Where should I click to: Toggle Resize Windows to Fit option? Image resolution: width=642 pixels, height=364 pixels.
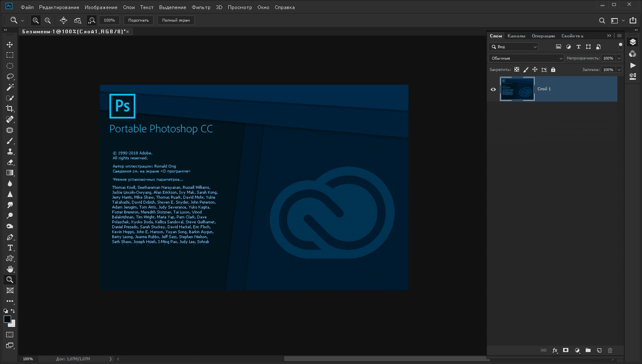click(64, 20)
